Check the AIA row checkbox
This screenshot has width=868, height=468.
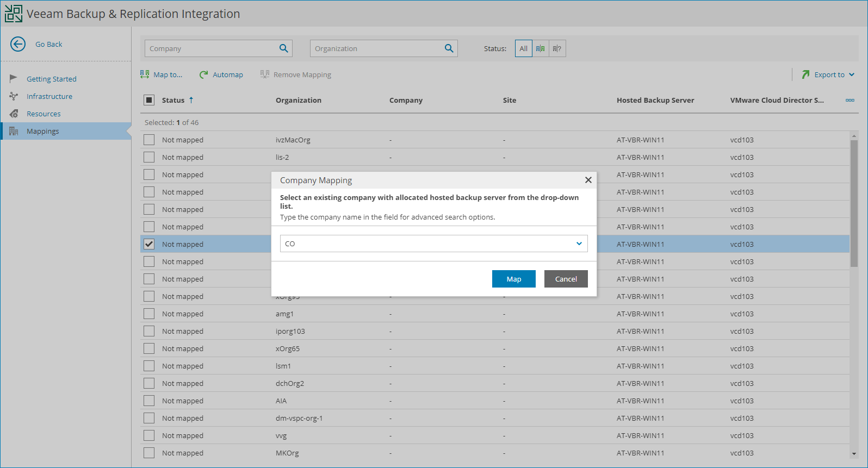(149, 401)
